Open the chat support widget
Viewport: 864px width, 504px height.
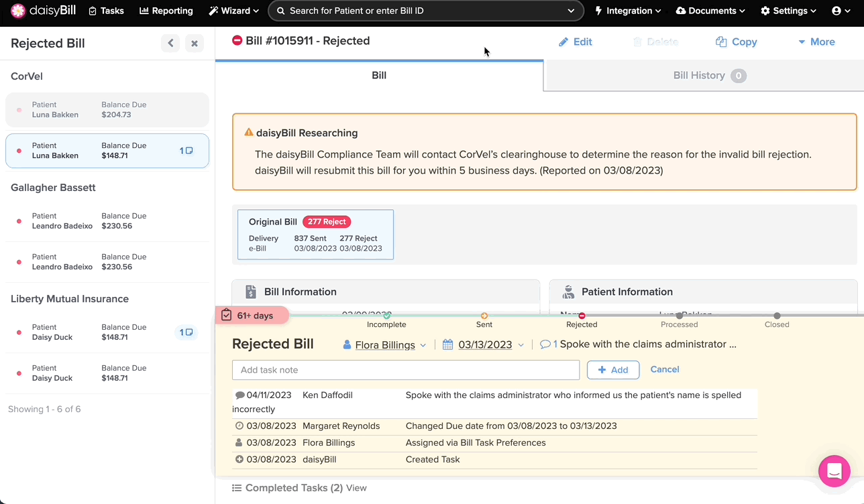coord(834,471)
